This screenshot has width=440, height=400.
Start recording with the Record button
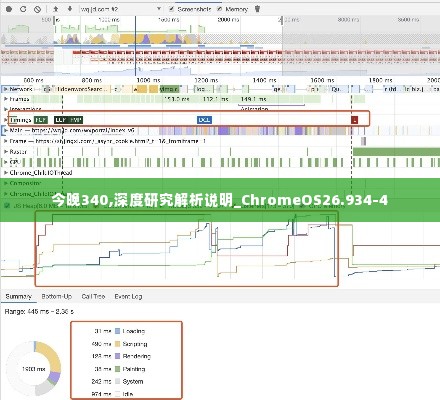[x=9, y=9]
